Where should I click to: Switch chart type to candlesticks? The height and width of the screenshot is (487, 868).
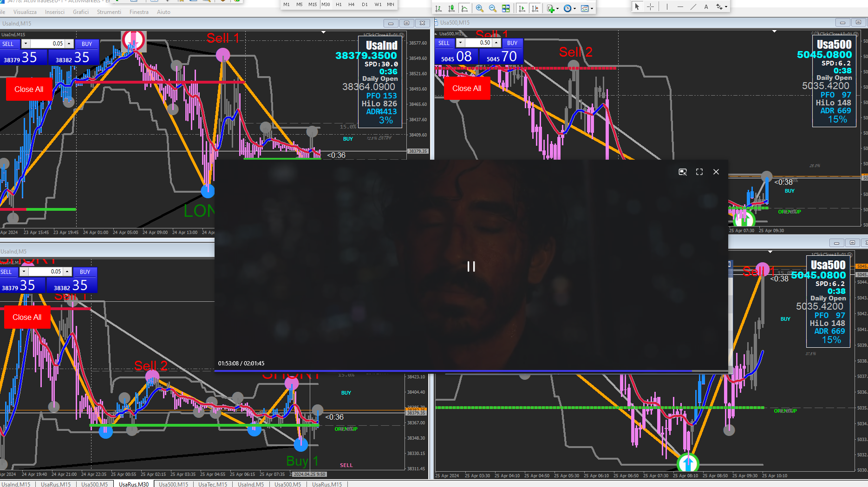pyautogui.click(x=451, y=8)
